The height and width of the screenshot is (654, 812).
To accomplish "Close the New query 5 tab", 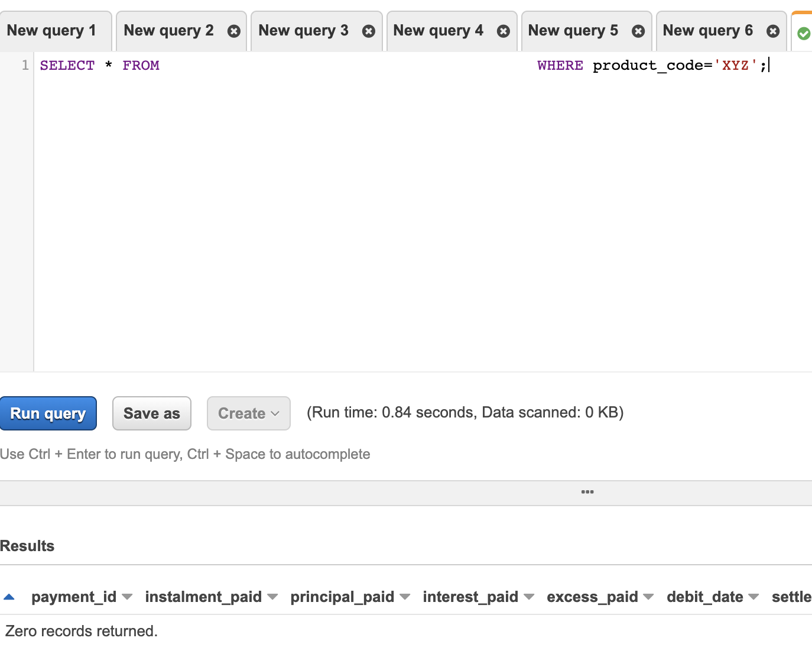I will (638, 31).
